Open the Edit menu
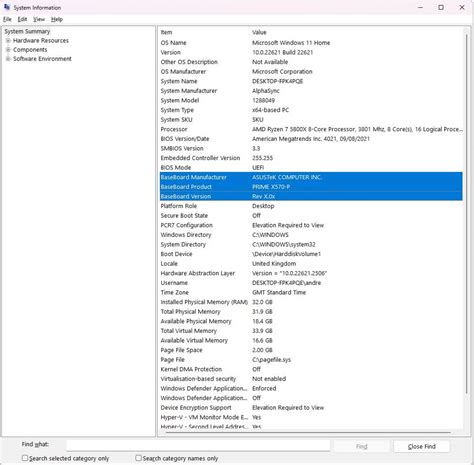Screen dimensions: 474x465 22,19
